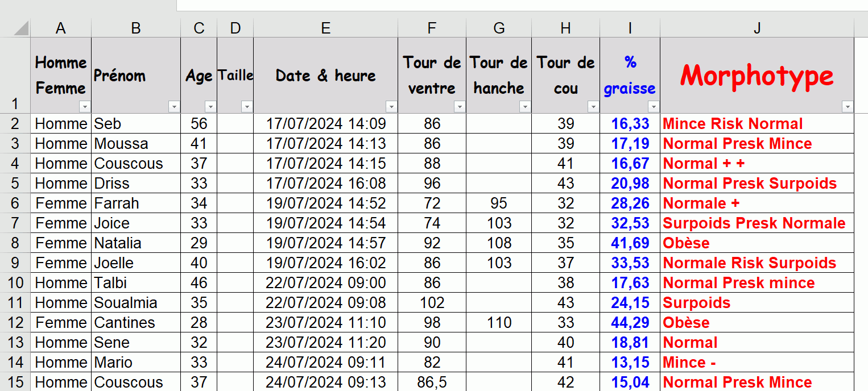Open the Tour de cou filter dropdown
The height and width of the screenshot is (391, 868).
[x=593, y=106]
